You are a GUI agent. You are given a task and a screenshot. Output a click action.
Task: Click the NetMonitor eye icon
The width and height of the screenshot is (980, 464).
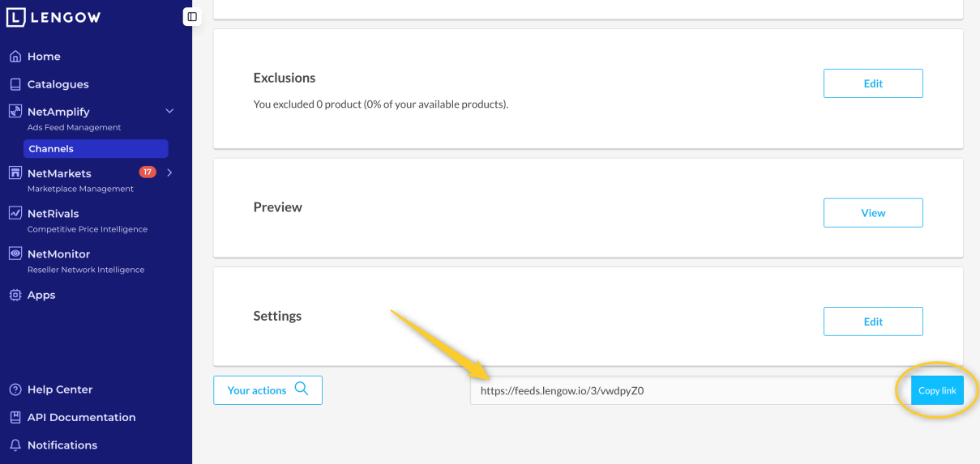[15, 254]
